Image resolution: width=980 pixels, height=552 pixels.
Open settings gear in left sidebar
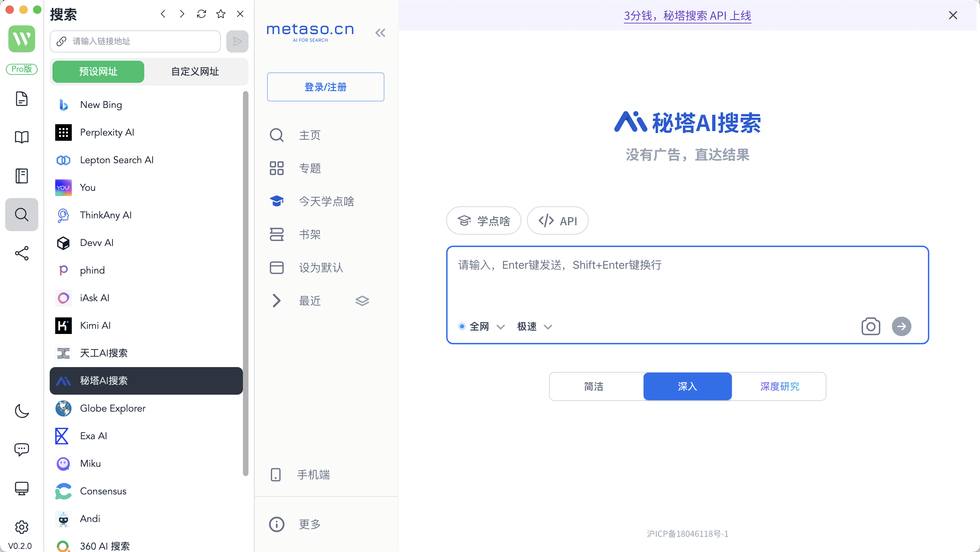click(x=22, y=527)
